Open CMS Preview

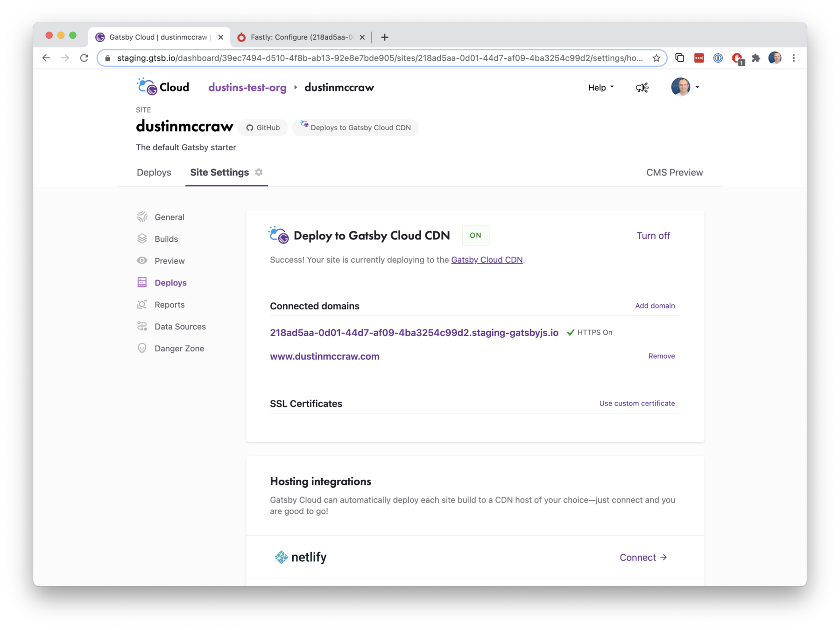coord(674,172)
